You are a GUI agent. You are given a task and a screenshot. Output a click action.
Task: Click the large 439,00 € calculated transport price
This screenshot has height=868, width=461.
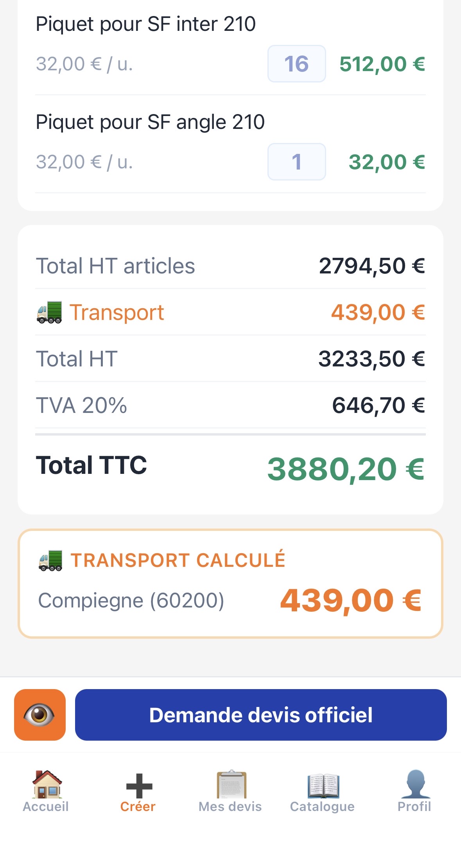351,600
